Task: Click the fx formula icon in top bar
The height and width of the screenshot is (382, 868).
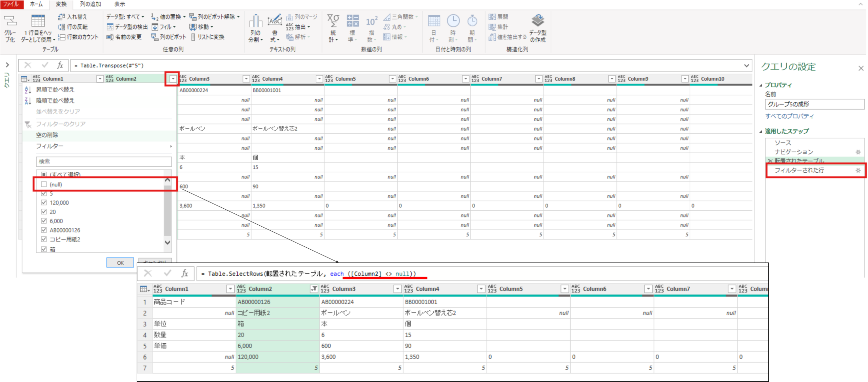Action: coord(60,65)
